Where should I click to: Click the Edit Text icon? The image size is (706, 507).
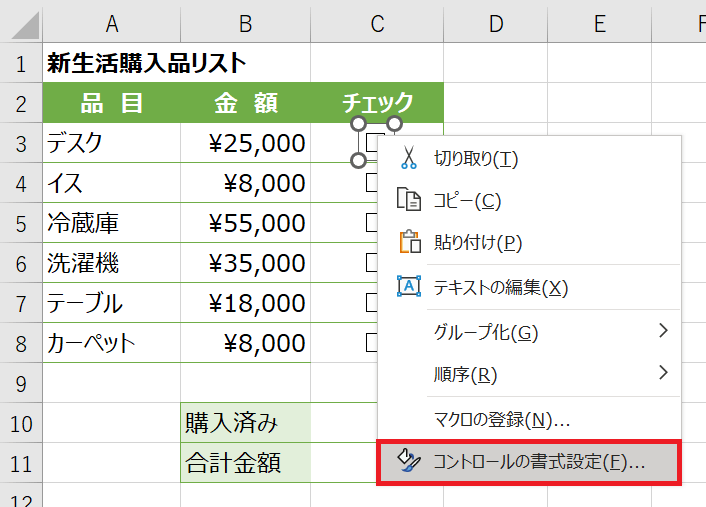pyautogui.click(x=408, y=287)
